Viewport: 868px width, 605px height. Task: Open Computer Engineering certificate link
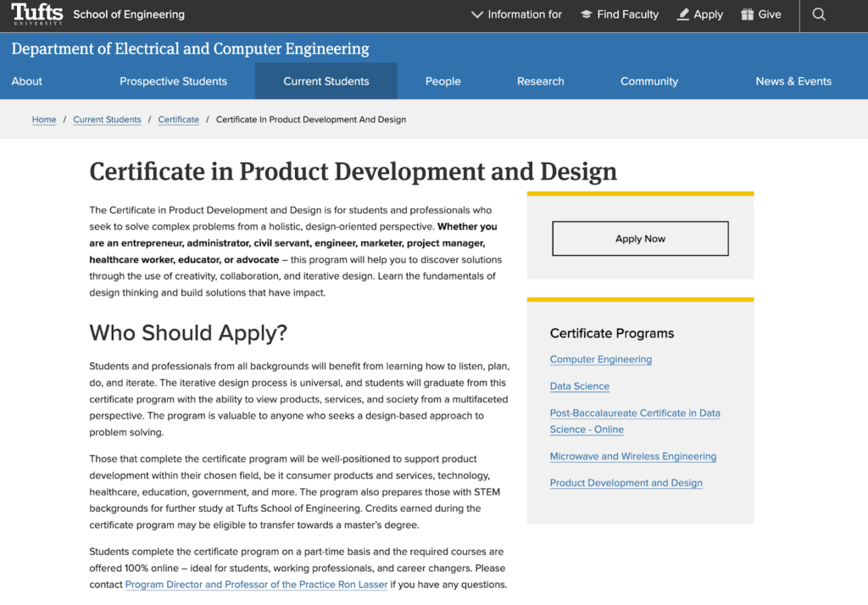[601, 359]
